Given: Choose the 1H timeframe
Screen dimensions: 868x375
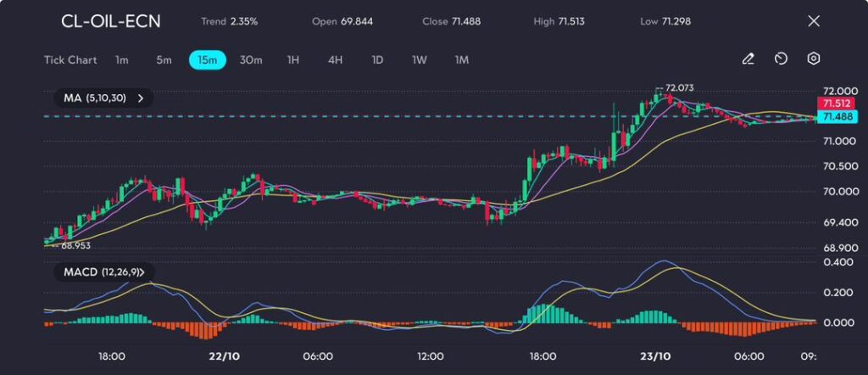Looking at the screenshot, I should click(293, 60).
